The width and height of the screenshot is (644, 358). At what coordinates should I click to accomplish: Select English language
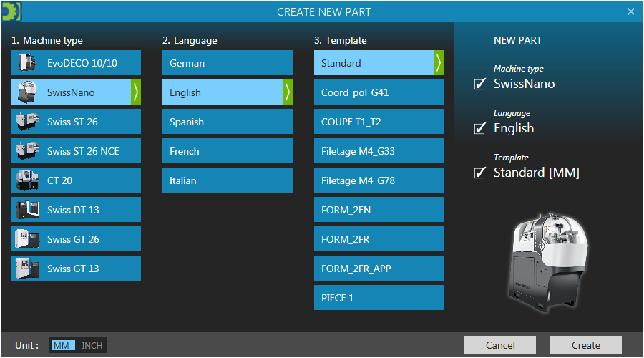point(228,92)
